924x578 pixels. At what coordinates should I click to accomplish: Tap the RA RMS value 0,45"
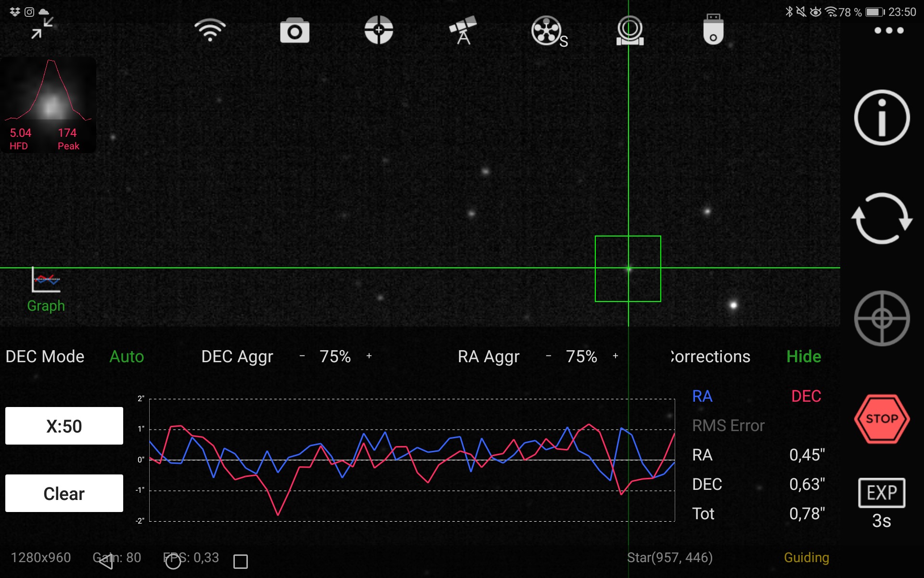807,455
